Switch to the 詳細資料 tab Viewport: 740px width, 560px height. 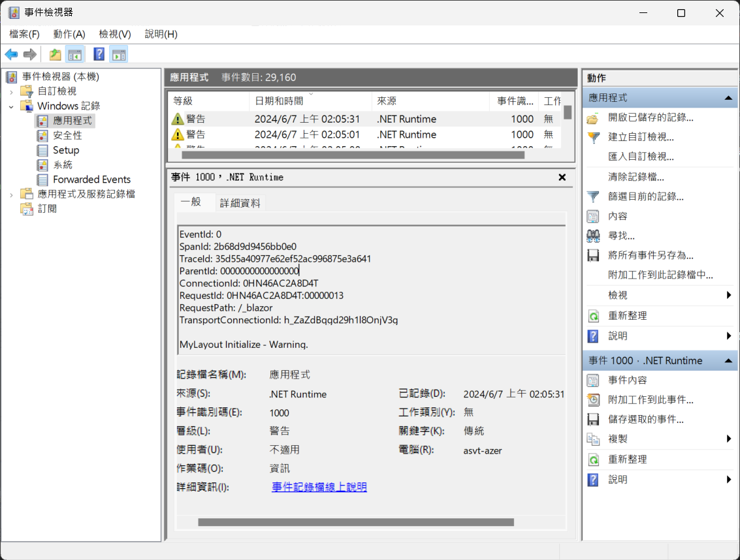tap(239, 202)
